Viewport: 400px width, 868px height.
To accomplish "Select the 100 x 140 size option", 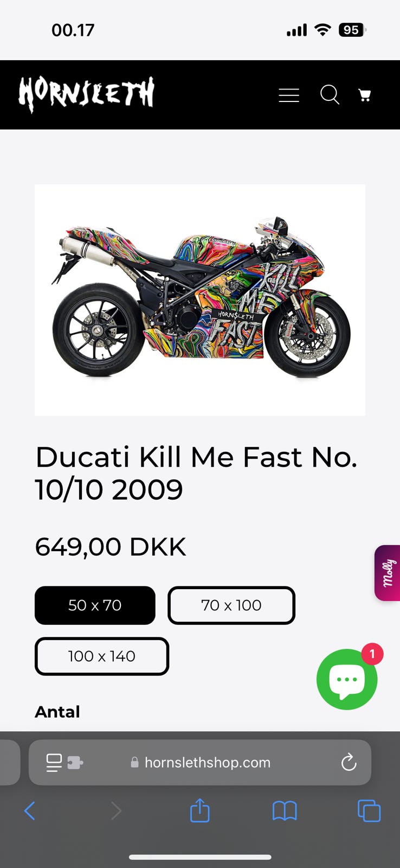I will point(102,656).
